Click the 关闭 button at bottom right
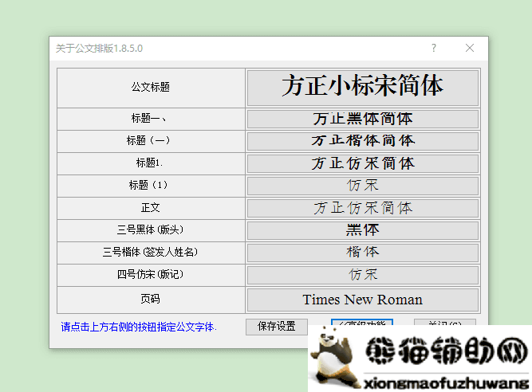The image size is (532, 392). coord(444,323)
